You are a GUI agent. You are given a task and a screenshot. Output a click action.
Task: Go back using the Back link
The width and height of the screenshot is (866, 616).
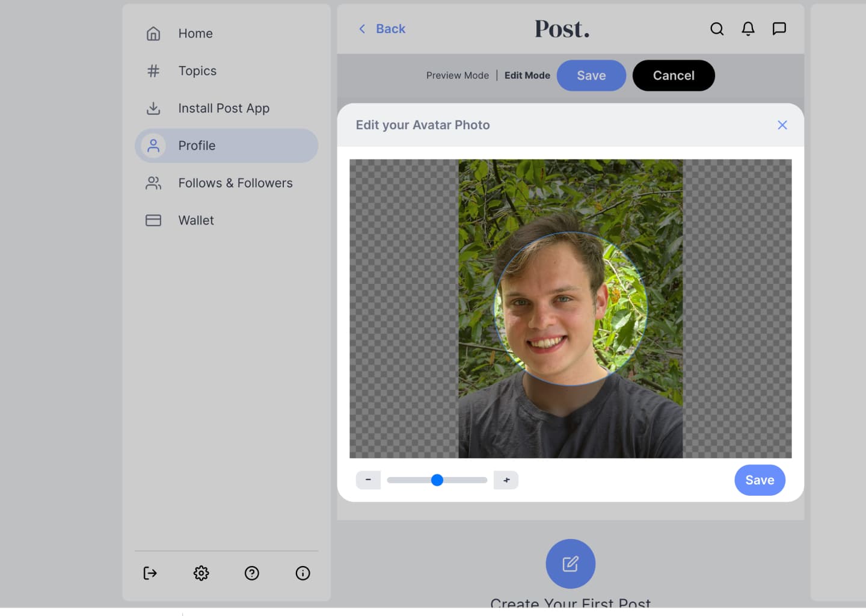(x=382, y=29)
